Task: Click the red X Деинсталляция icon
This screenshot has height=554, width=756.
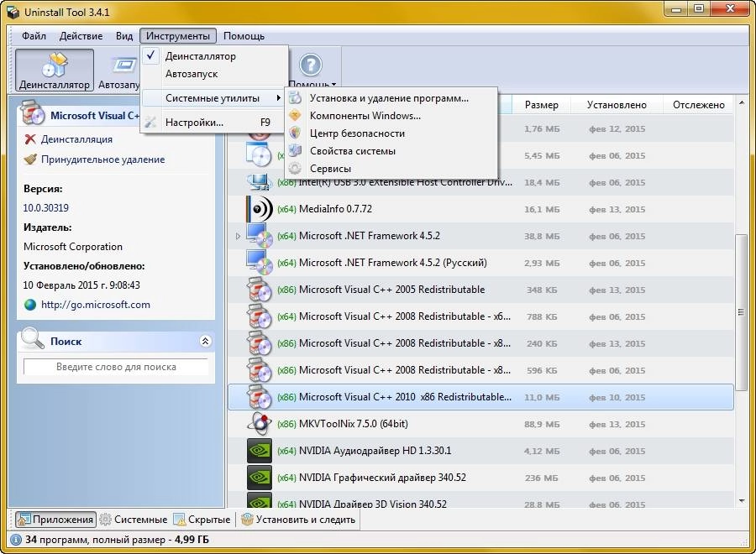Action: tap(30, 139)
